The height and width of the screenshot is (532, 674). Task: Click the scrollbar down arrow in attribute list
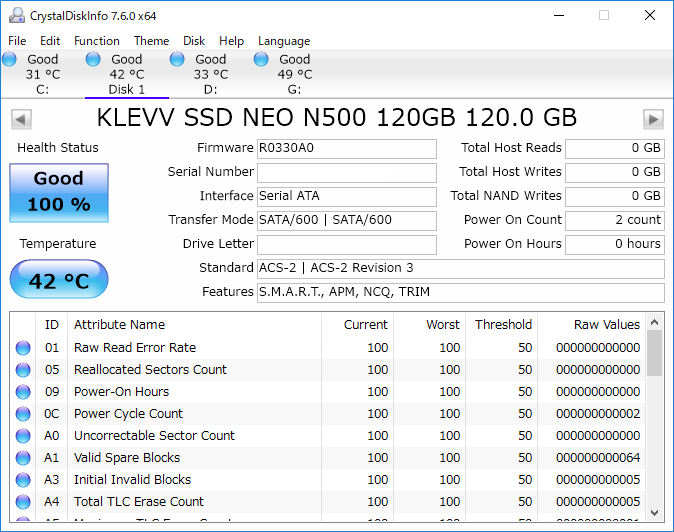(x=654, y=513)
